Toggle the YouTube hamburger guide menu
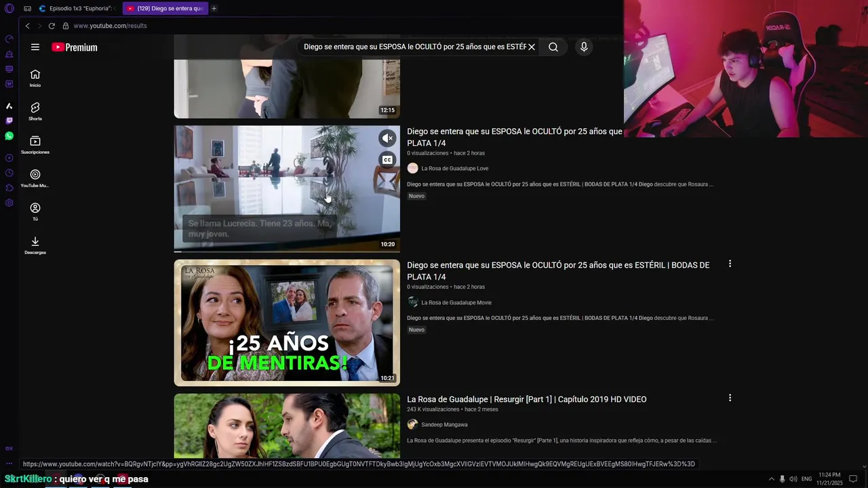This screenshot has height=488, width=868. point(35,47)
